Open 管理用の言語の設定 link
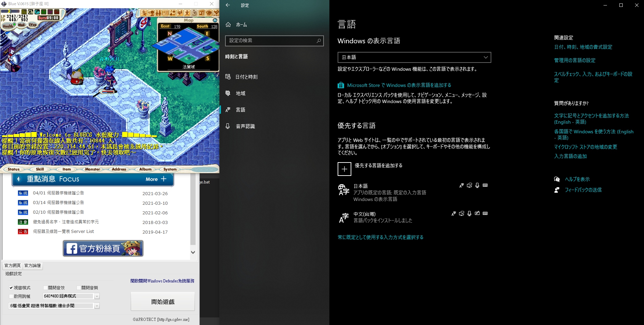This screenshot has height=325, width=644. pos(575,60)
